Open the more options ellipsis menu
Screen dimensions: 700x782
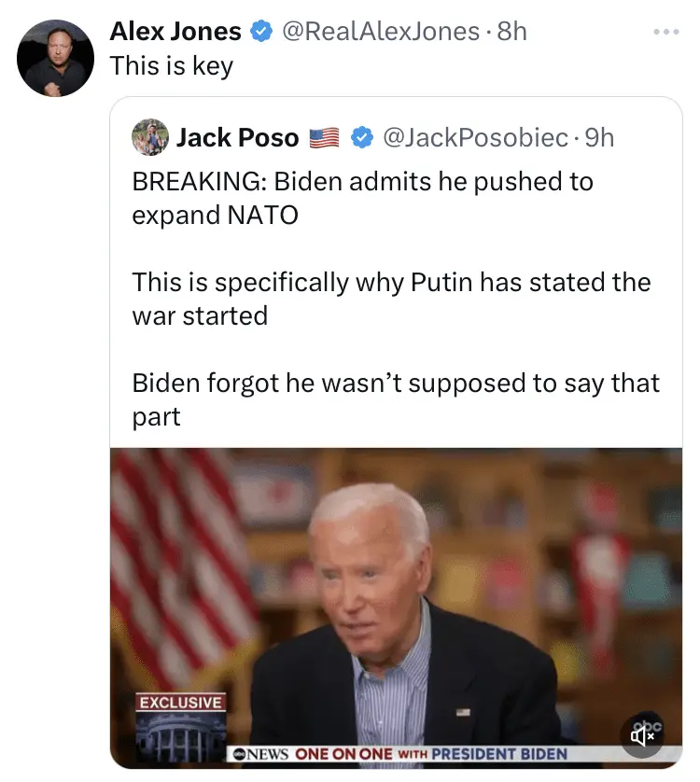tap(666, 33)
